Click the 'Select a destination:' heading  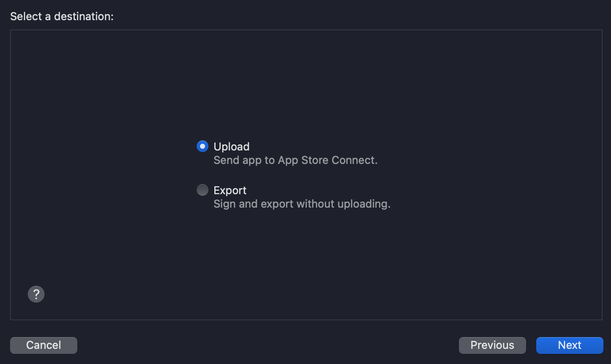coord(62,16)
